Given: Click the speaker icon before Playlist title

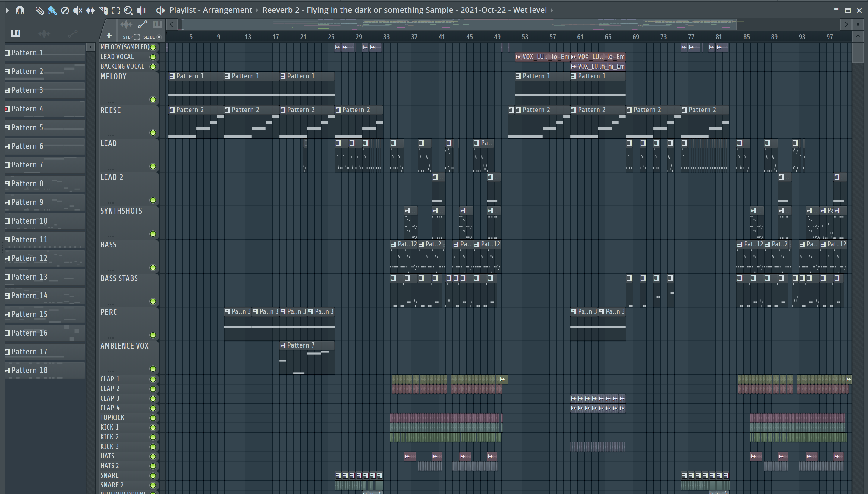Looking at the screenshot, I should pyautogui.click(x=160, y=11).
